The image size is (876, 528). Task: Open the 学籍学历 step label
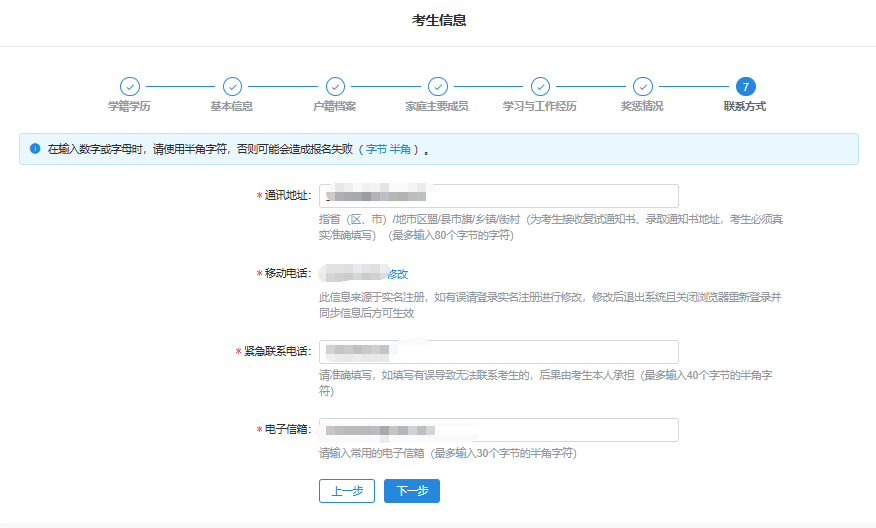point(129,106)
